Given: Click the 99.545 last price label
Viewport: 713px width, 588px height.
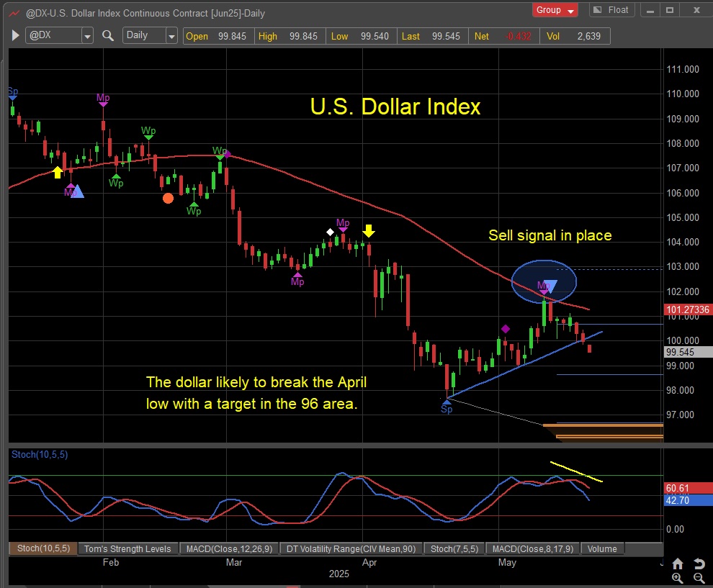Looking at the screenshot, I should tap(688, 352).
